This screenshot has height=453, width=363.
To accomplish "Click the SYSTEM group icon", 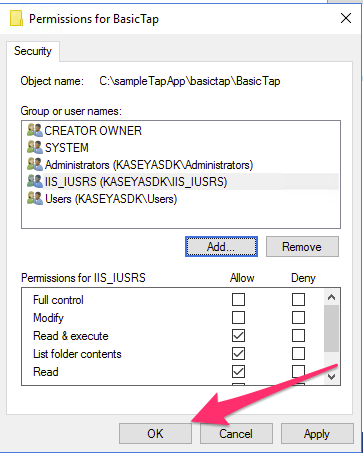I will tap(35, 147).
